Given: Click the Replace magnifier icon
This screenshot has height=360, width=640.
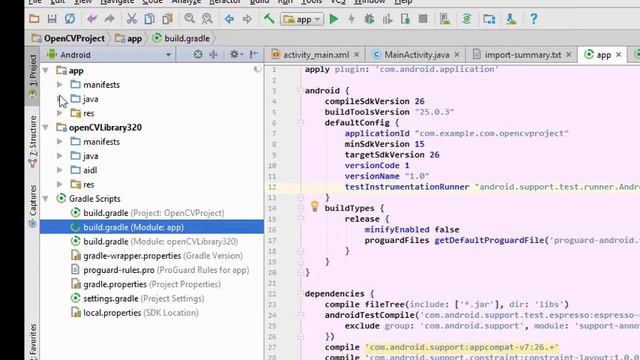Looking at the screenshot, I should pyautogui.click(x=207, y=19).
